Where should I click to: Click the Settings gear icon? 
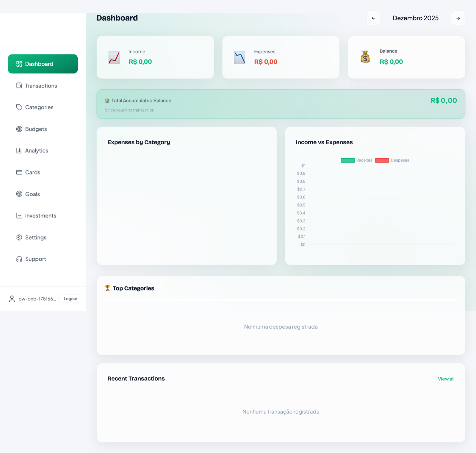coord(19,237)
